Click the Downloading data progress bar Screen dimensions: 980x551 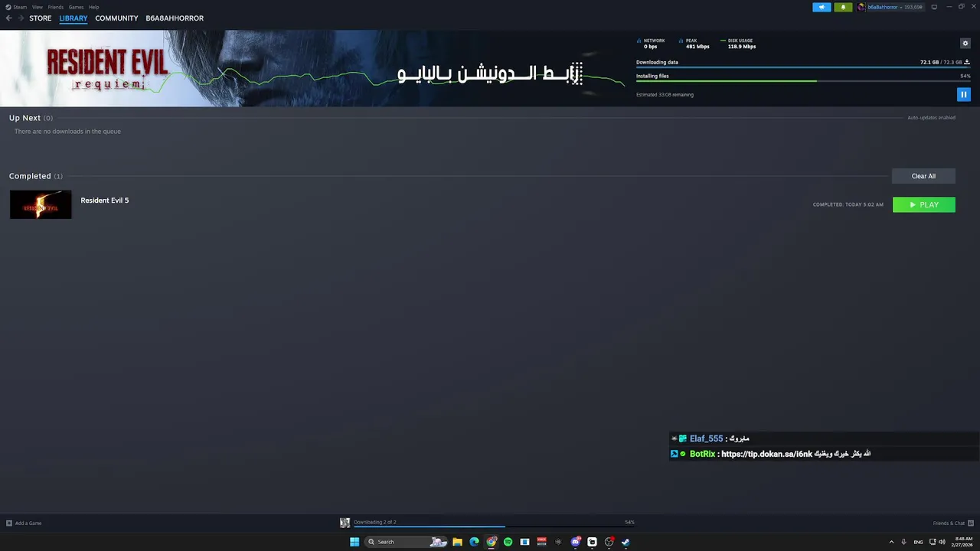pyautogui.click(x=803, y=67)
